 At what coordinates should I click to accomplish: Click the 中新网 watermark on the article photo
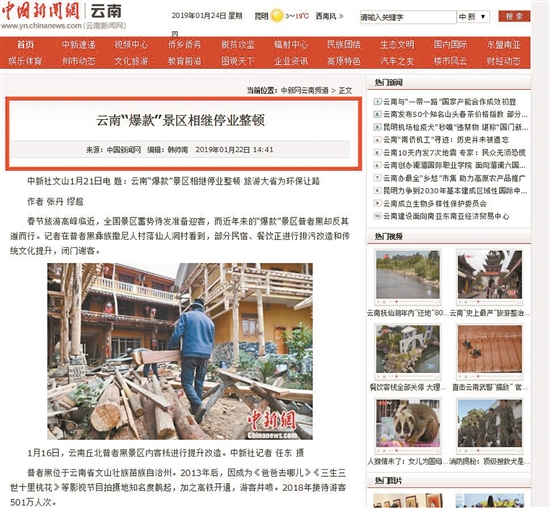coord(272,425)
